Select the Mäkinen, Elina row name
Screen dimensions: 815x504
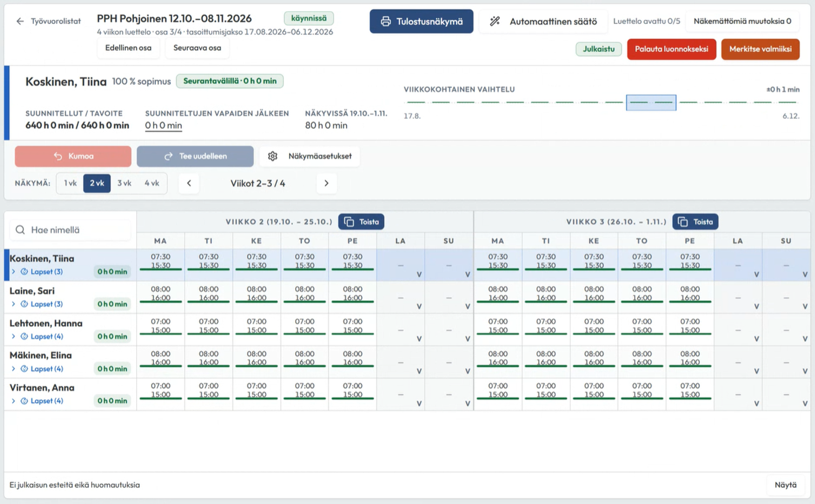tap(41, 355)
